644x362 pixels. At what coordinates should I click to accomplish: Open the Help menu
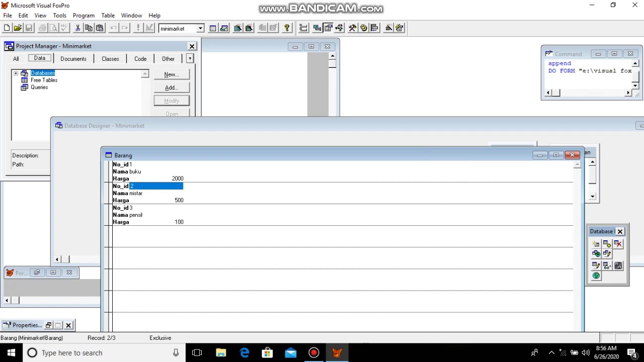(154, 16)
